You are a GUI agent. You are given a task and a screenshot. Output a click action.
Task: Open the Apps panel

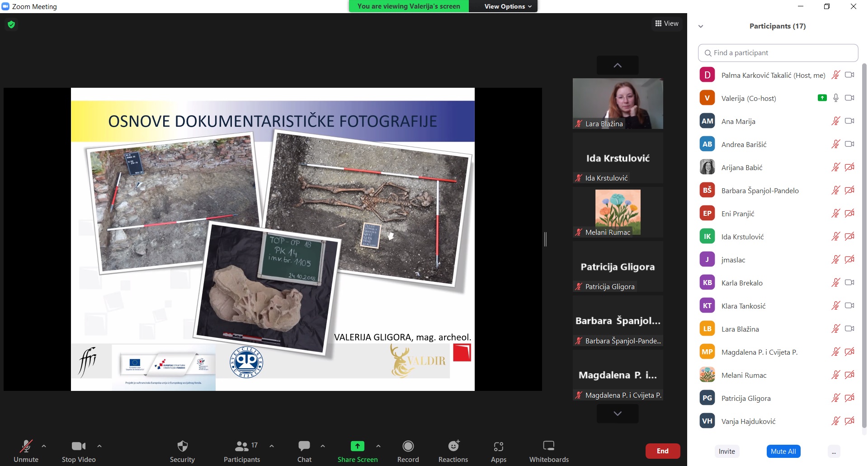498,451
